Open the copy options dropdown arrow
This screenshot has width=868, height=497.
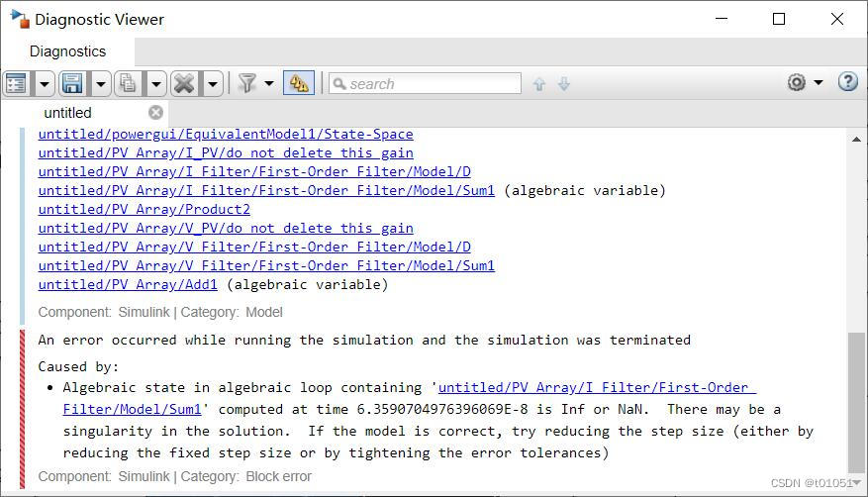pyautogui.click(x=156, y=84)
